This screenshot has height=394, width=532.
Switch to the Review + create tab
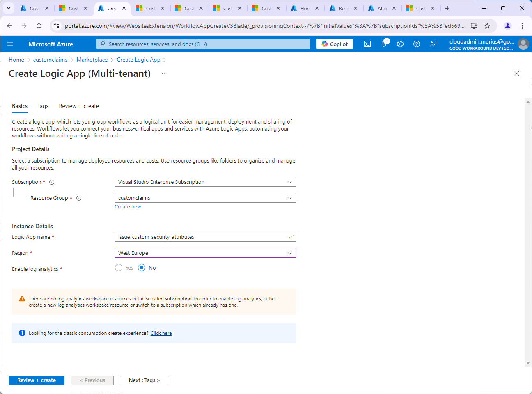(79, 106)
